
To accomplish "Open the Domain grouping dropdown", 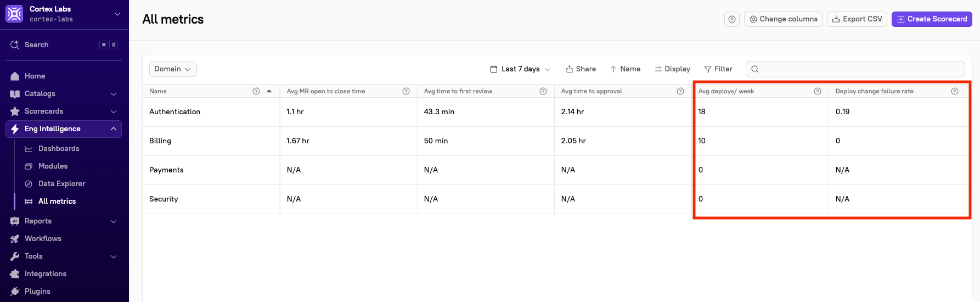I will pyautogui.click(x=173, y=69).
